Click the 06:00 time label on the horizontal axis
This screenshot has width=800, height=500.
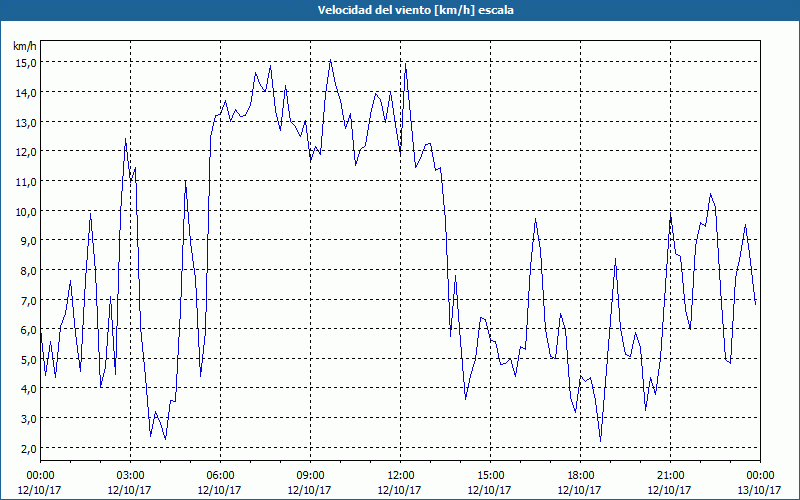click(x=220, y=476)
